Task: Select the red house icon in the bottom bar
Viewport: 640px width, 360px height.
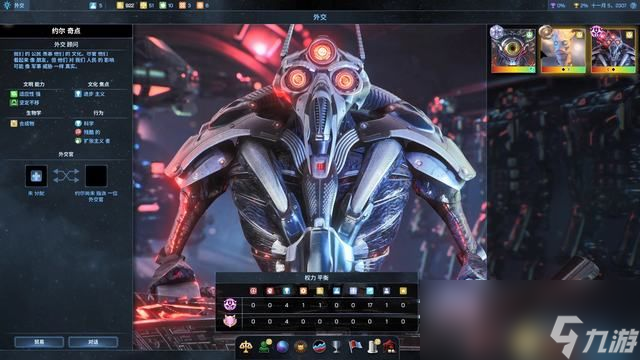Action: tap(391, 347)
